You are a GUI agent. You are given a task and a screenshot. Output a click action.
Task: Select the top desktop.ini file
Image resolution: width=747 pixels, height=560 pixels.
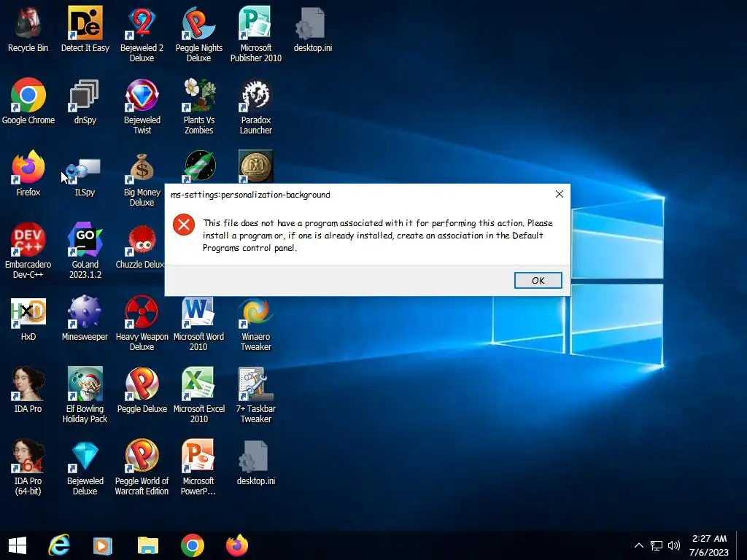tap(312, 29)
